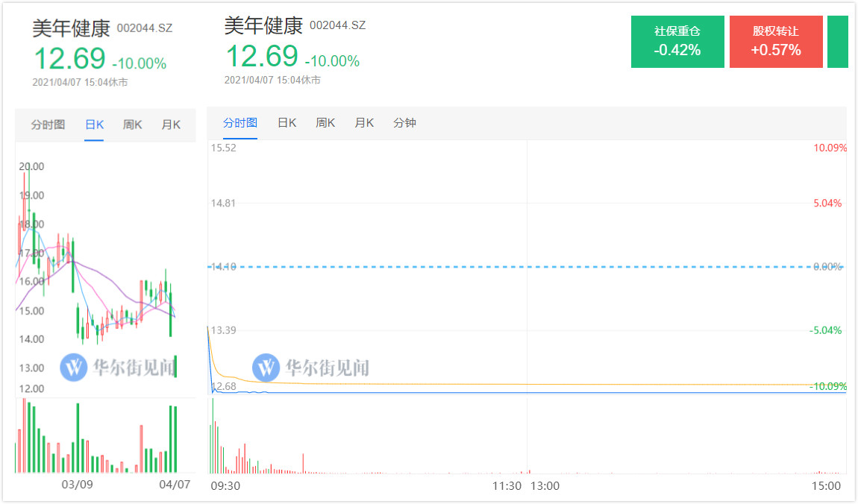Click the right price 12.69
Viewport: 858px width, 504px height.
coord(262,56)
